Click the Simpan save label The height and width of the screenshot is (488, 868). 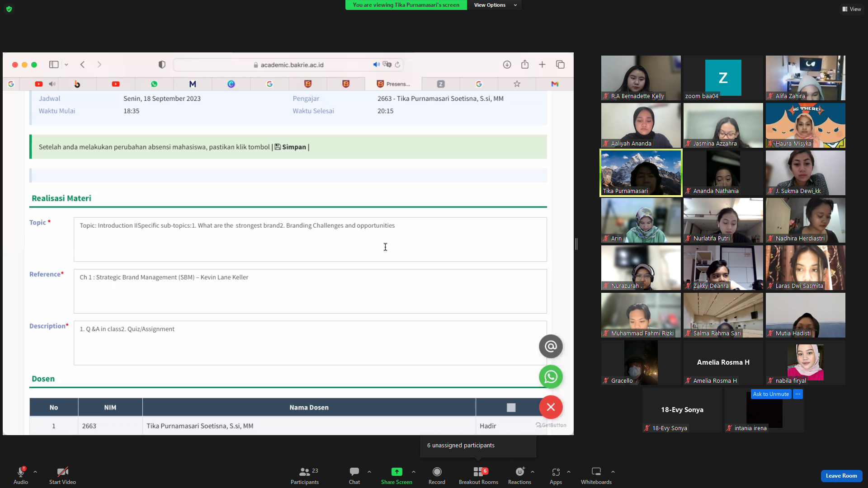point(290,147)
